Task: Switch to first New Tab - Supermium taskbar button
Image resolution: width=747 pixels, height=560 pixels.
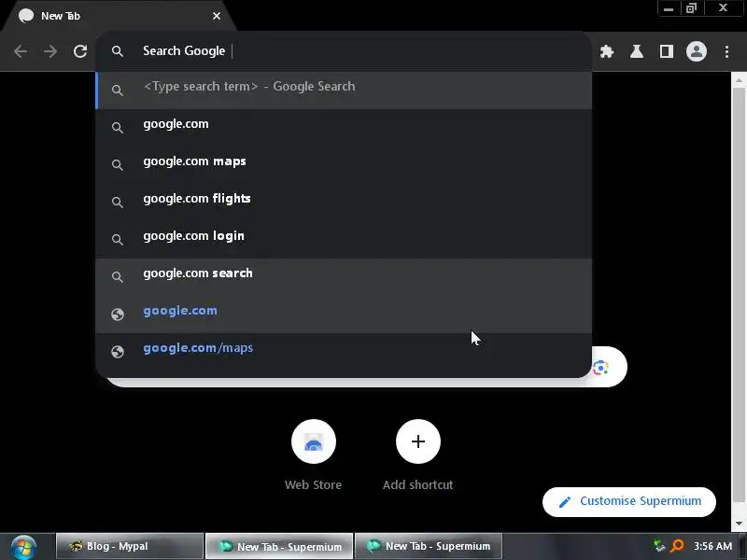Action: coord(279,546)
